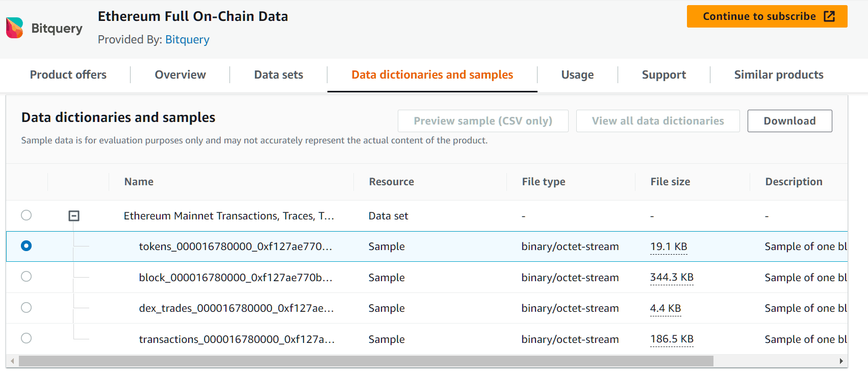Open the Bitquery provider link
Image resolution: width=868 pixels, height=371 pixels.
pyautogui.click(x=187, y=39)
